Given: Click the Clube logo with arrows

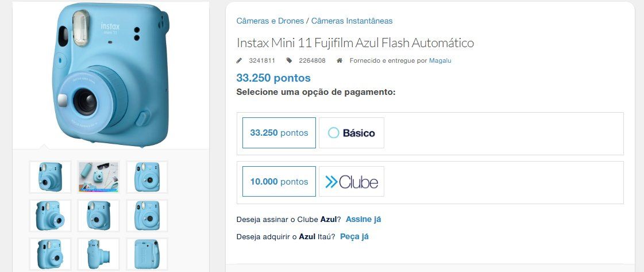Looking at the screenshot, I should pos(352,182).
